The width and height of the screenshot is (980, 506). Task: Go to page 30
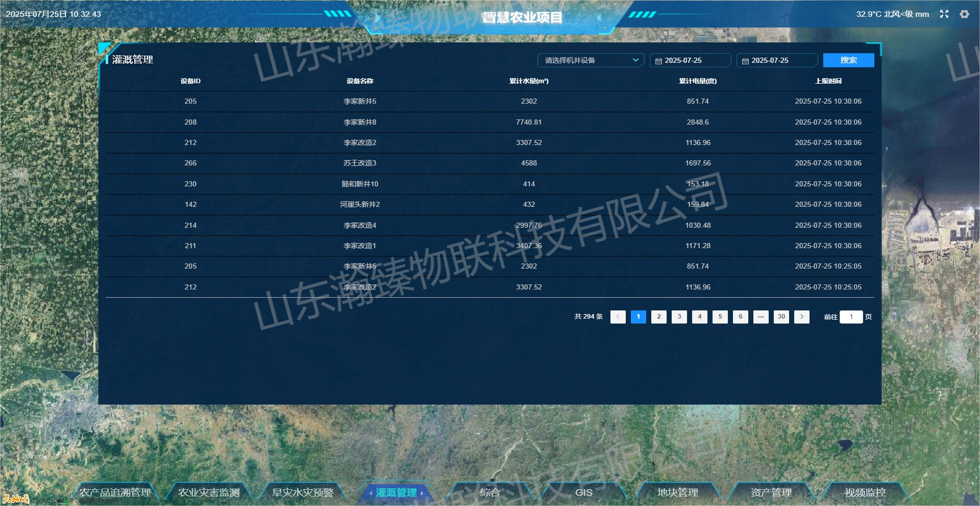[x=781, y=317]
